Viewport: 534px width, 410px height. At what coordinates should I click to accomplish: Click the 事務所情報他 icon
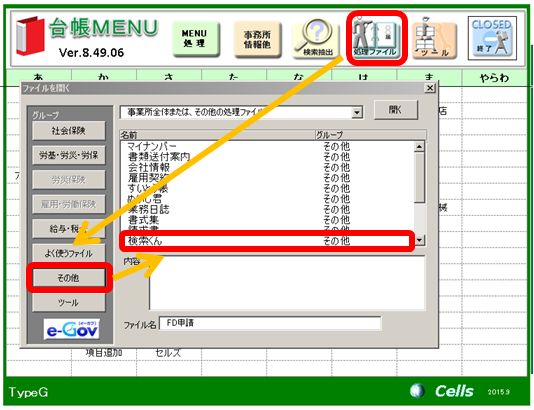257,39
